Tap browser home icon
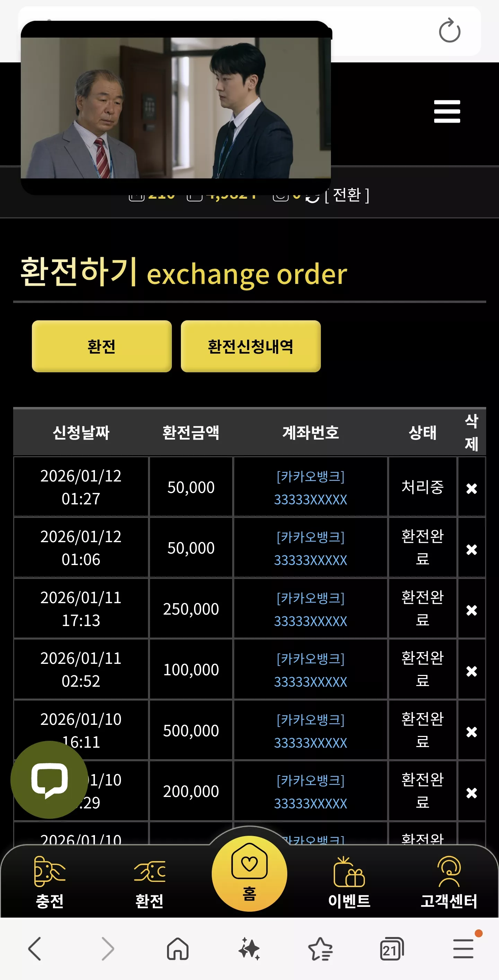This screenshot has height=980, width=499. 178,949
